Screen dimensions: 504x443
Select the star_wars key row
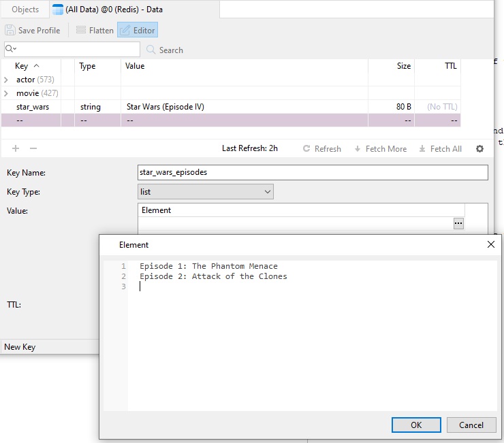(x=231, y=107)
